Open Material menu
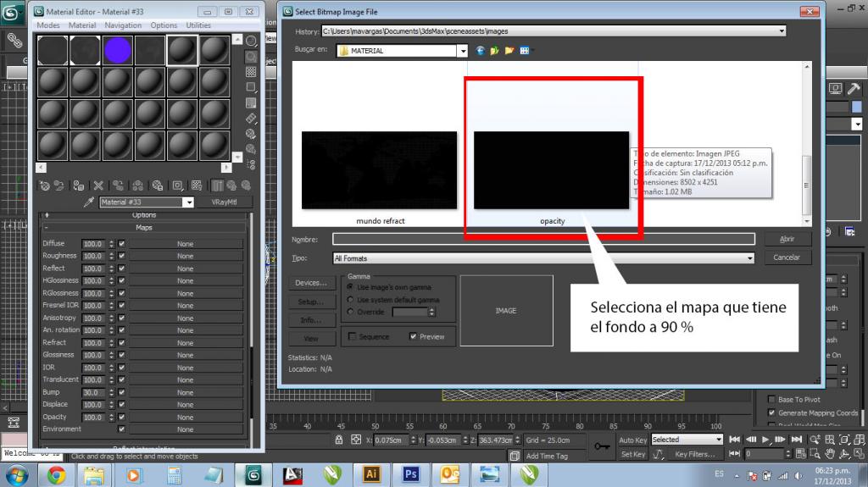Screen dimensions: 868x487 tap(82, 25)
